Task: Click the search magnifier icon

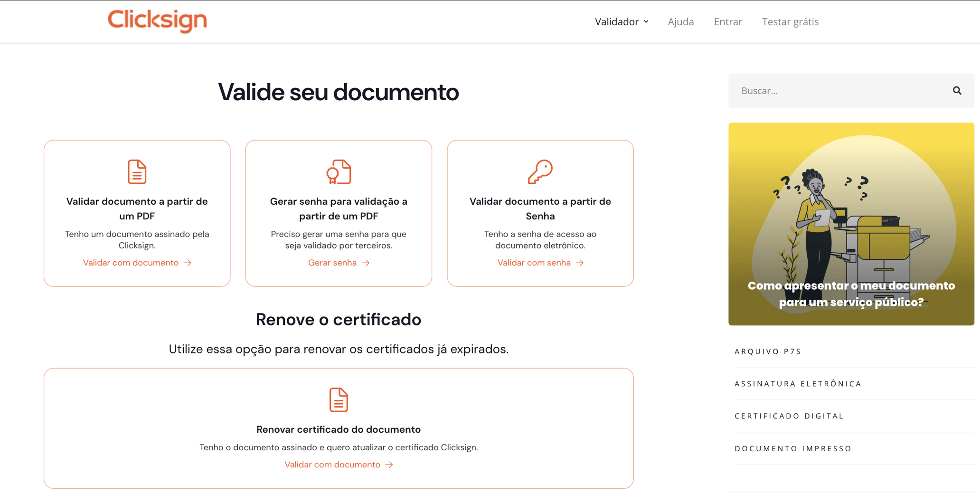Action: pos(957,90)
